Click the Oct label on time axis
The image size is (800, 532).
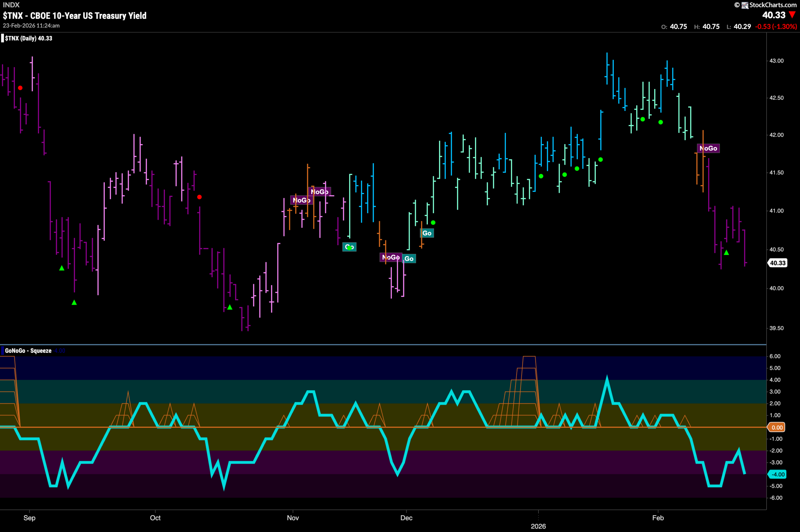tap(155, 518)
